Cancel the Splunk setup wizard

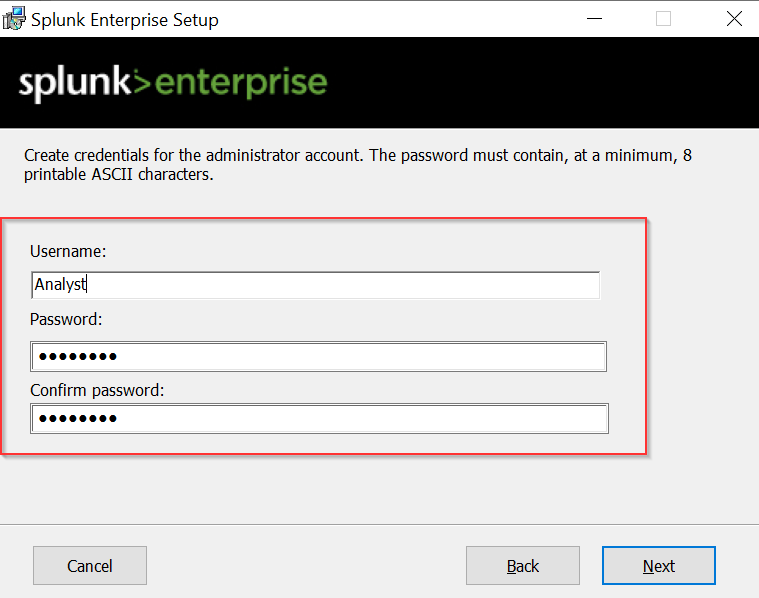pos(90,566)
